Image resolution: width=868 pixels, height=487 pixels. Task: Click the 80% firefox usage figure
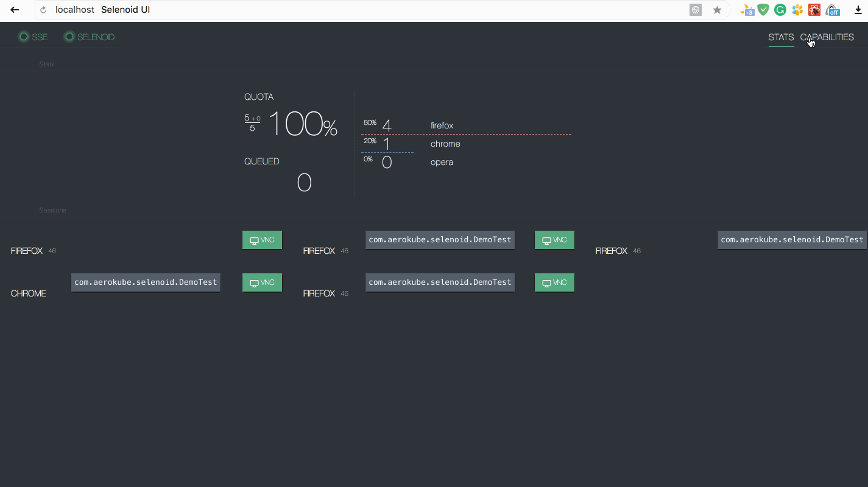370,122
